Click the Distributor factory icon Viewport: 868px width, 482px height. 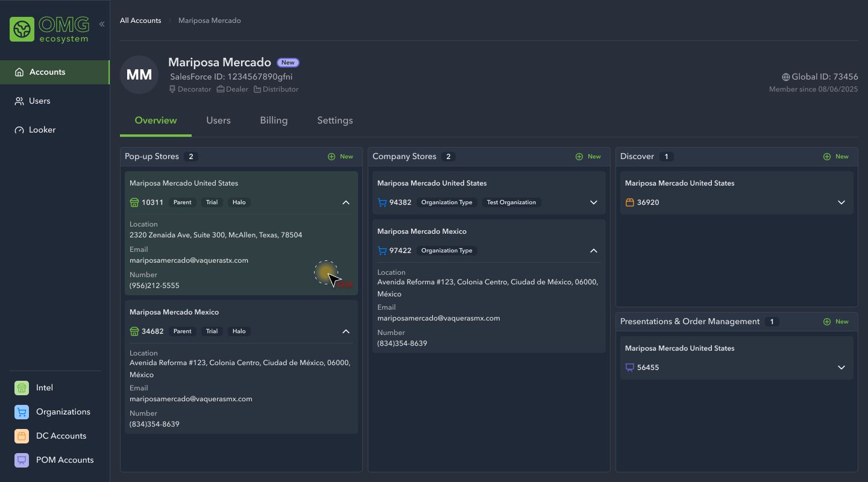pos(257,89)
